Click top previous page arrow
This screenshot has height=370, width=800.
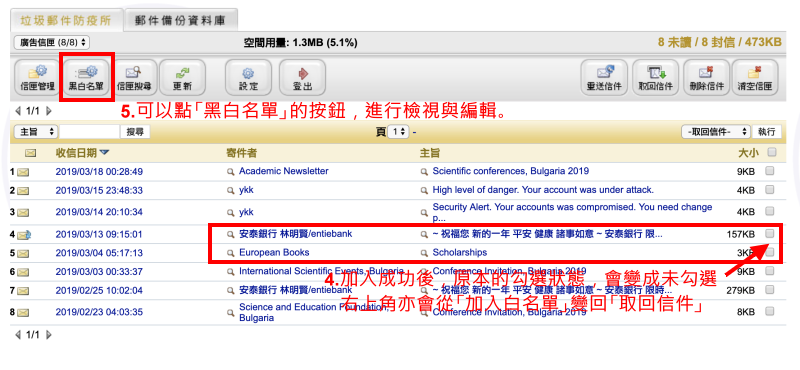18,111
